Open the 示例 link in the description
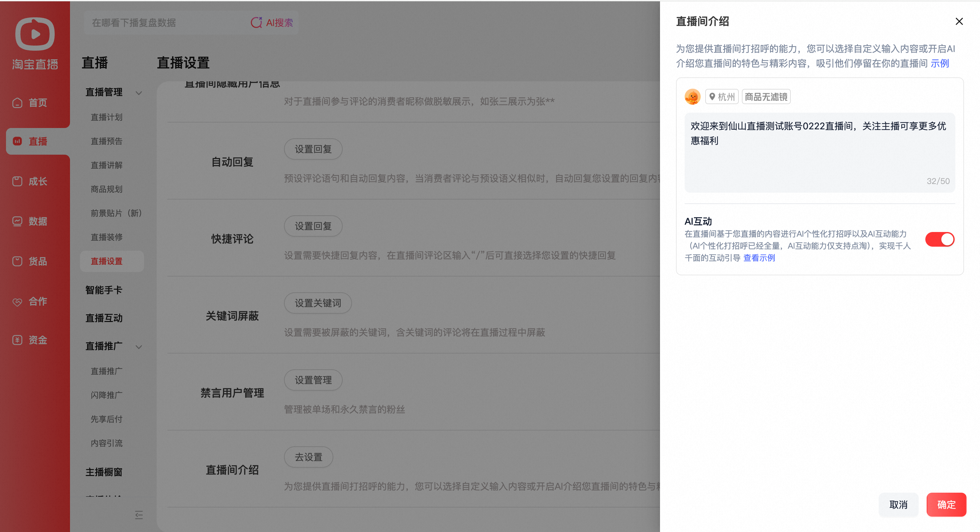Image resolution: width=980 pixels, height=532 pixels. tap(940, 63)
